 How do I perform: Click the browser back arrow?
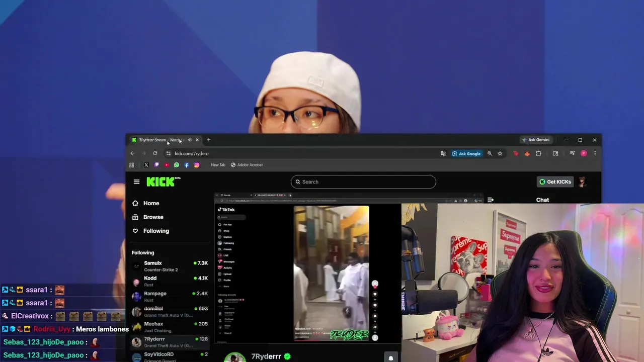(x=132, y=153)
